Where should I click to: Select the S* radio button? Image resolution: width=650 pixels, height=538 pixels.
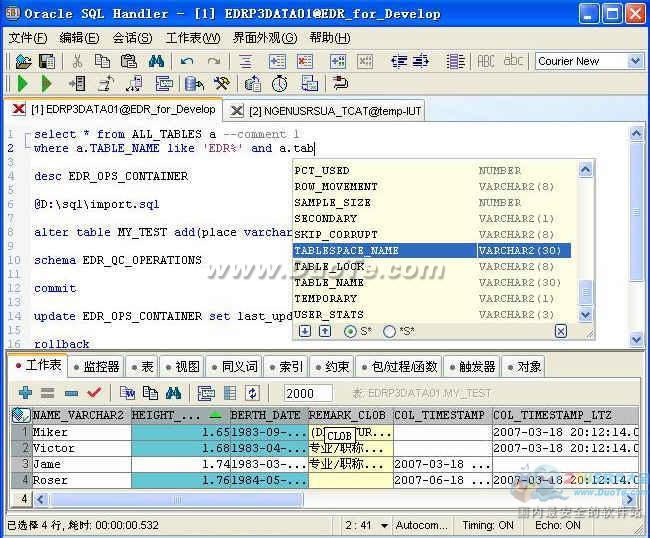click(350, 331)
